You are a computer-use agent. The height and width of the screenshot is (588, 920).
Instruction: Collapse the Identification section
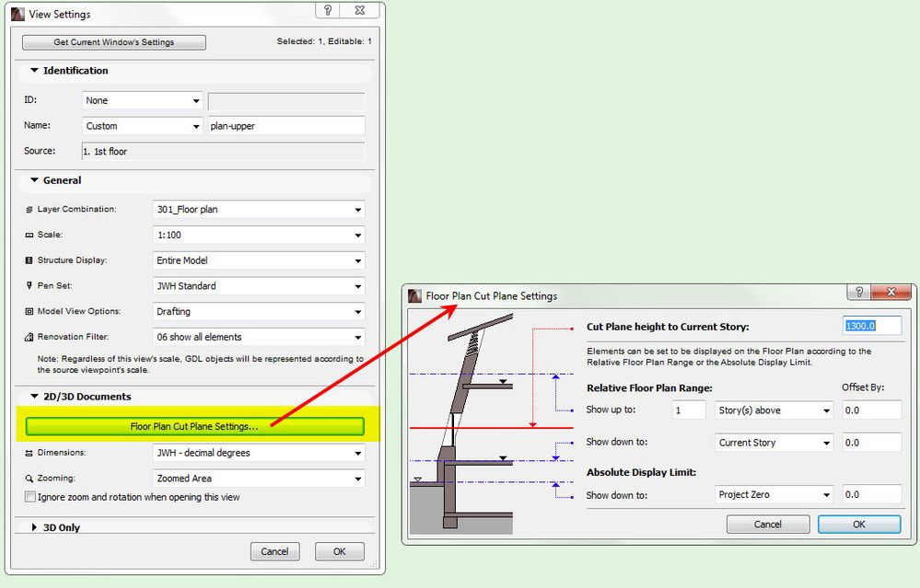pyautogui.click(x=34, y=70)
